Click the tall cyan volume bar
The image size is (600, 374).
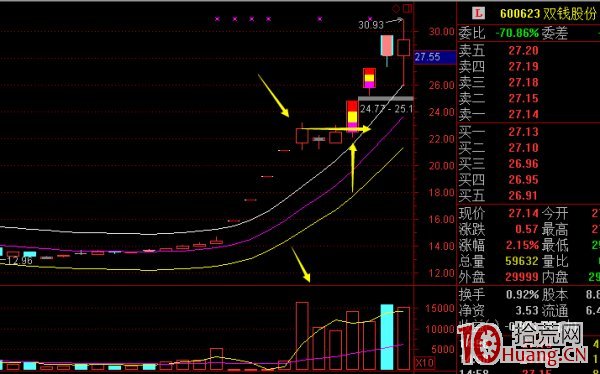386,337
